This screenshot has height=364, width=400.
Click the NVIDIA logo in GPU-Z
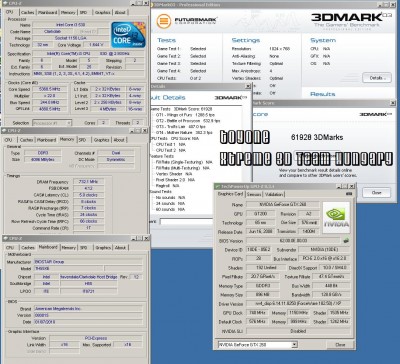[336, 217]
